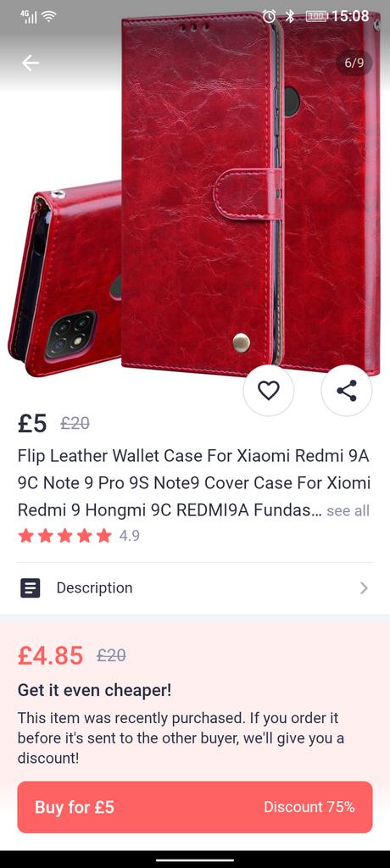Expand full title with see all
This screenshot has width=390, height=868.
(348, 510)
